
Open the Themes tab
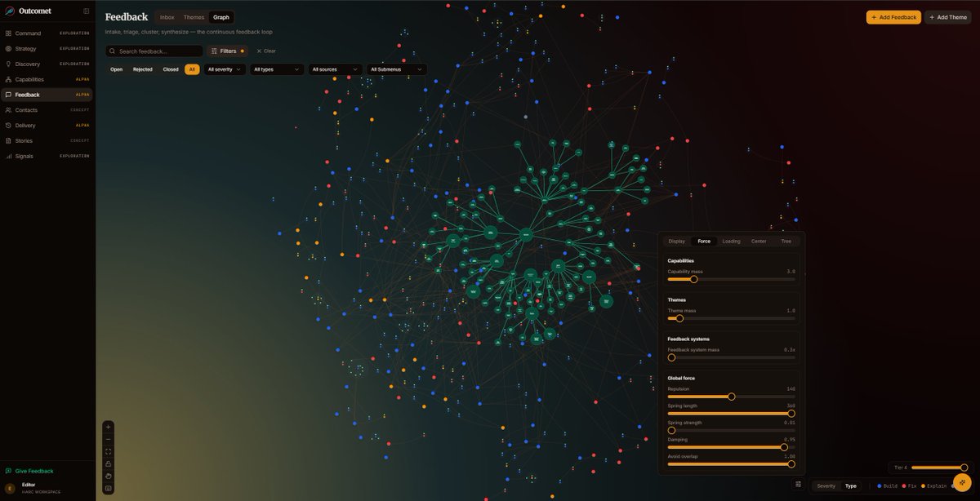(194, 17)
